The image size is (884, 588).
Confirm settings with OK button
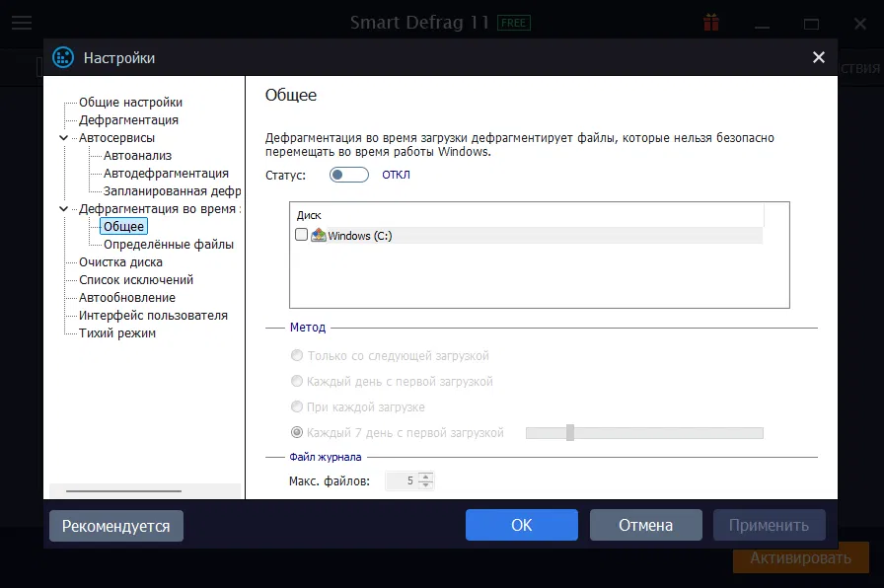(522, 525)
